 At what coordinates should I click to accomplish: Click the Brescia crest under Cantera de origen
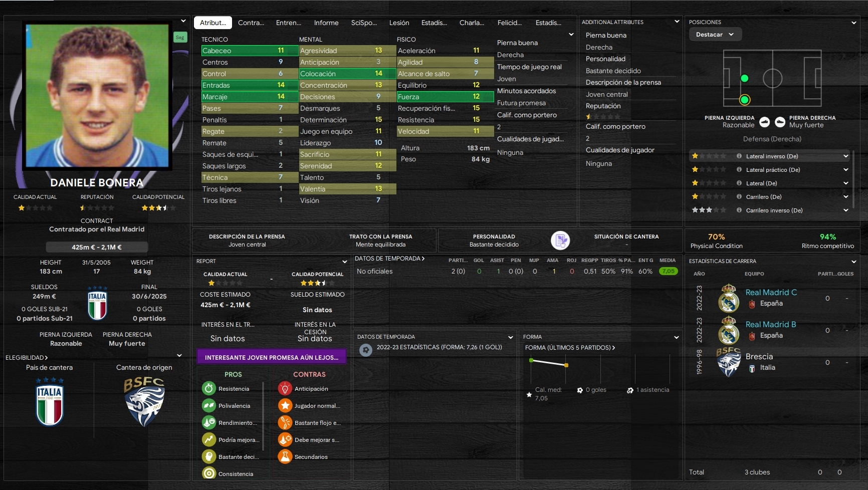pos(144,402)
